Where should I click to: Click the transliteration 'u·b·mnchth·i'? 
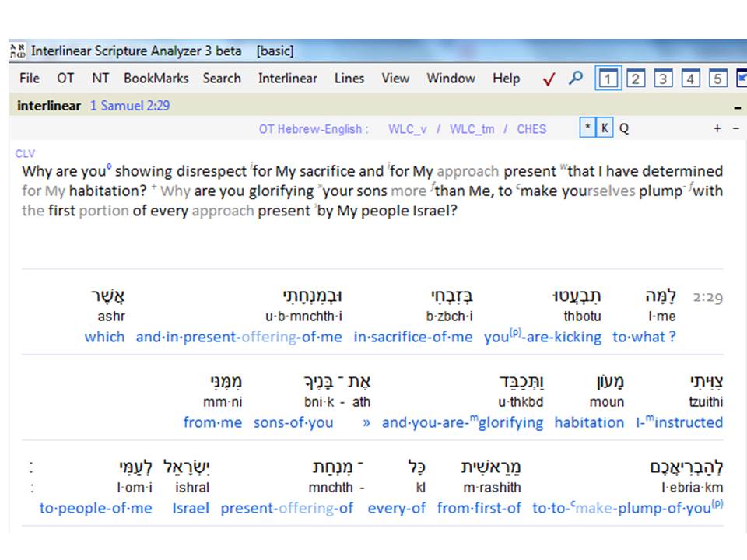[x=304, y=317]
